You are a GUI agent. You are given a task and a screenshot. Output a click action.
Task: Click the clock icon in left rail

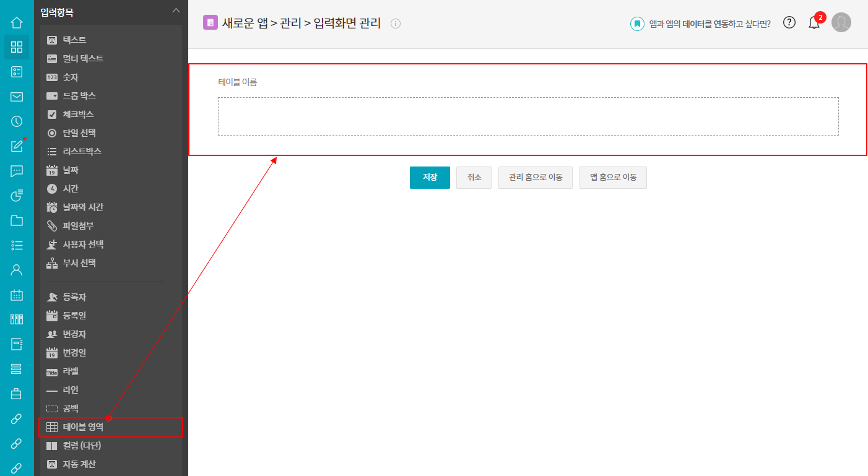[17, 121]
